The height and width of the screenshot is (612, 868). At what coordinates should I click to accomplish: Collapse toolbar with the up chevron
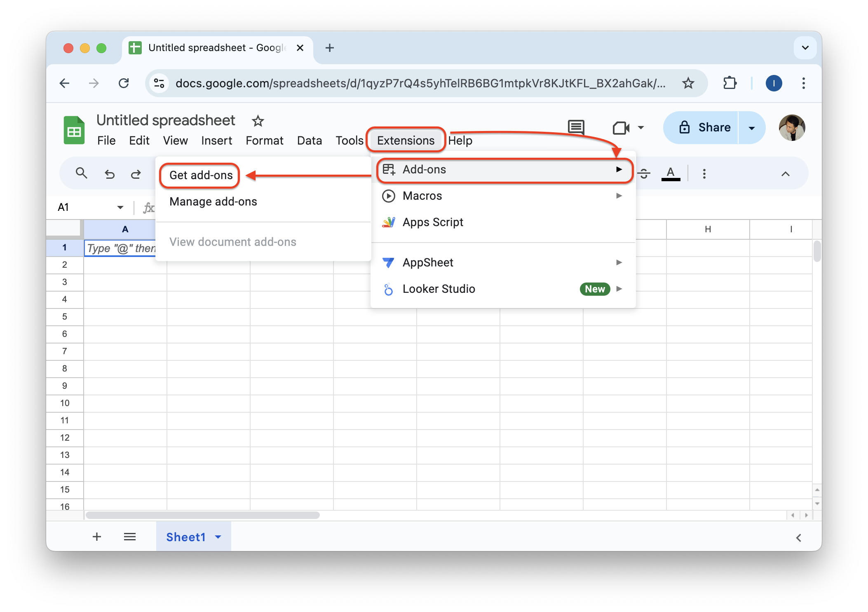[785, 174]
